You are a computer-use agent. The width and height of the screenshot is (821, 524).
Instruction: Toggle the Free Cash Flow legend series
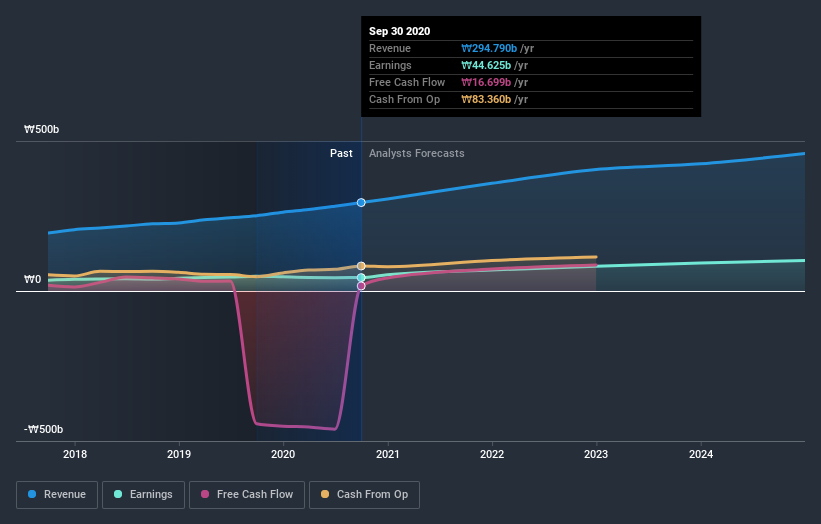tap(247, 495)
